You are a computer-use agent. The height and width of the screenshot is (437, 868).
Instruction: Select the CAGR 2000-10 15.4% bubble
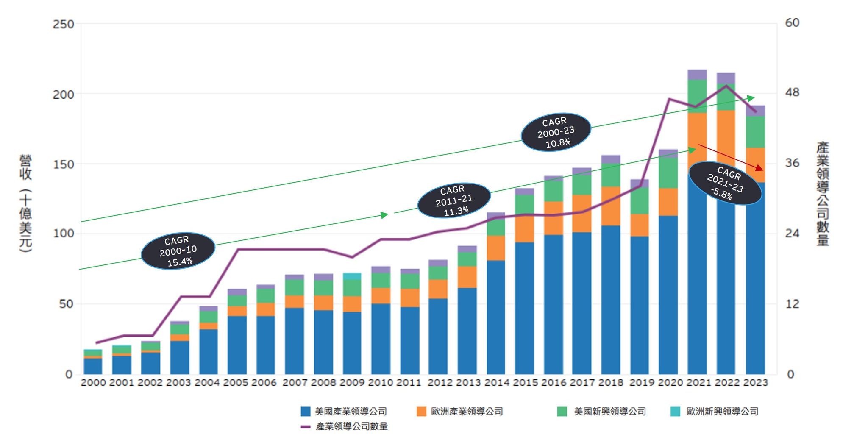pos(178,251)
